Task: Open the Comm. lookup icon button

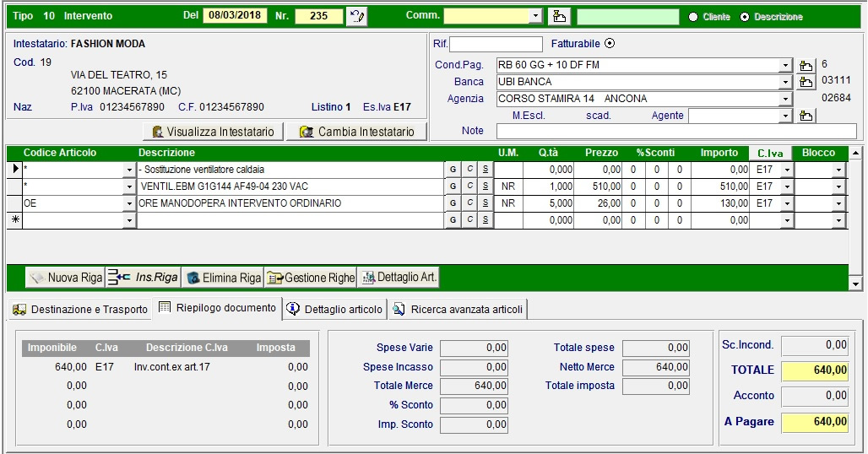Action: click(x=559, y=16)
